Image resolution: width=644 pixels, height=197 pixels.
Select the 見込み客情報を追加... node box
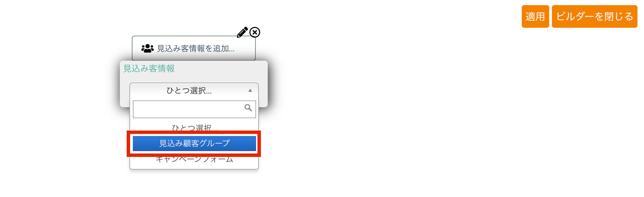click(x=194, y=48)
